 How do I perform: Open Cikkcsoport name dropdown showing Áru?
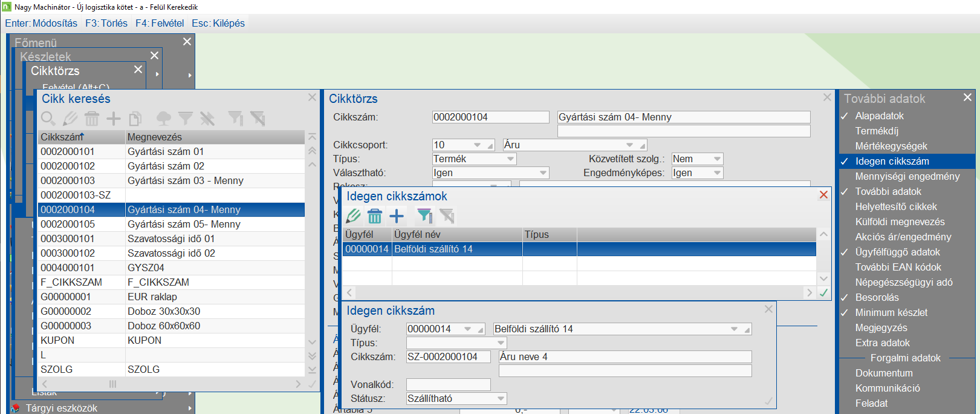[629, 145]
